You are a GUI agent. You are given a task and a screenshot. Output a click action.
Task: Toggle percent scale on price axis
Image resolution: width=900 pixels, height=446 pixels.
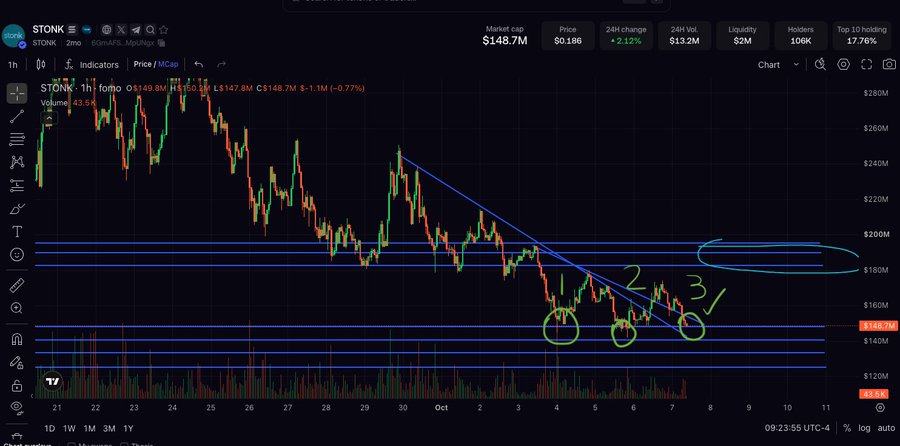tap(847, 428)
